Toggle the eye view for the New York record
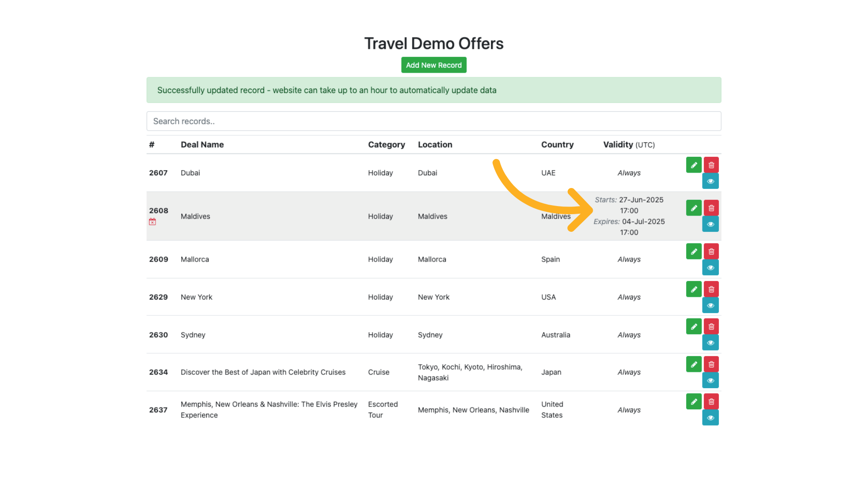Viewport: 868px width, 488px height. 710,305
